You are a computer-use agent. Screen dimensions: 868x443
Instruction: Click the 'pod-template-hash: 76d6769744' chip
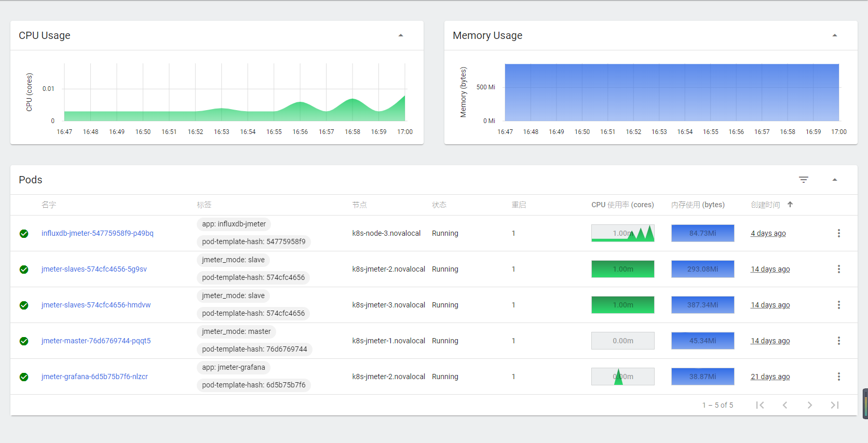[254, 349]
